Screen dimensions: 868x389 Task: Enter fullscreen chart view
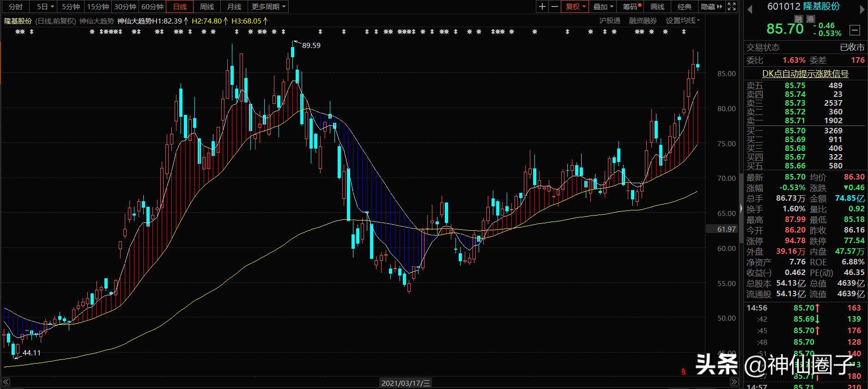click(732, 6)
